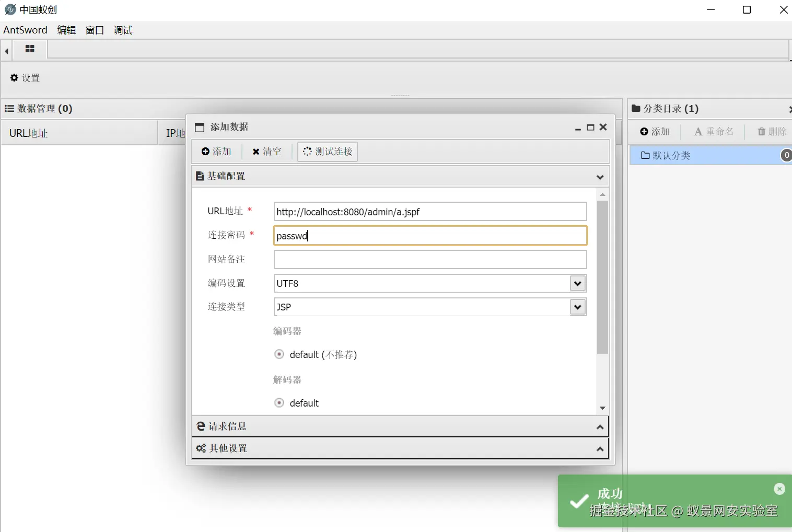Close the 成功 notification toast
This screenshot has height=532, width=792.
[x=779, y=489]
